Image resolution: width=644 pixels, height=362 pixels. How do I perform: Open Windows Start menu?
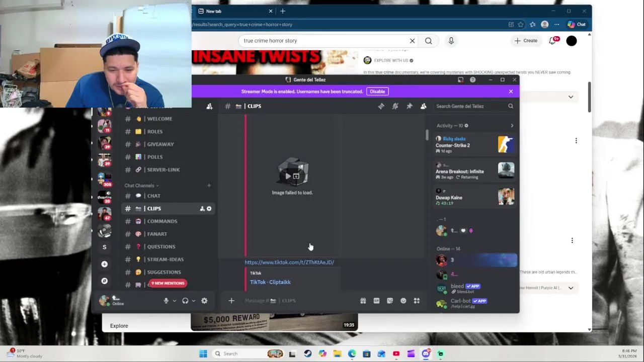pos(203,353)
